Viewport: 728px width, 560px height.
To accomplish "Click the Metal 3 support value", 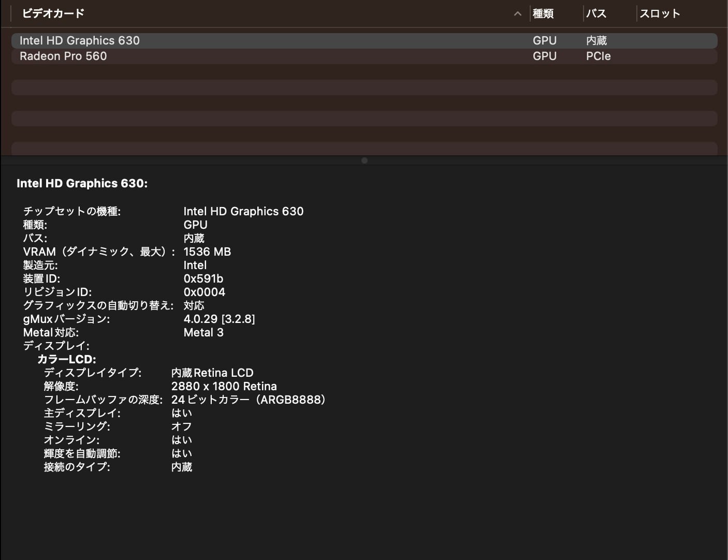I will click(x=203, y=332).
